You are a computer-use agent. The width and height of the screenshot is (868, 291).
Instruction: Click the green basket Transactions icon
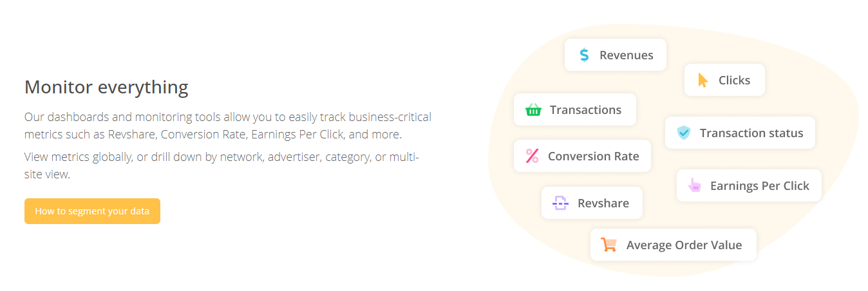click(533, 110)
